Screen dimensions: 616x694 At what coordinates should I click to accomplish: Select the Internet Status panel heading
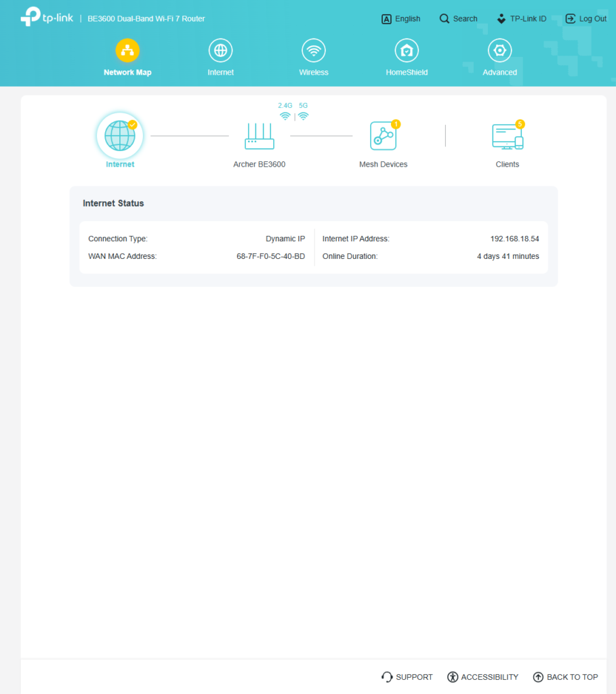click(114, 203)
